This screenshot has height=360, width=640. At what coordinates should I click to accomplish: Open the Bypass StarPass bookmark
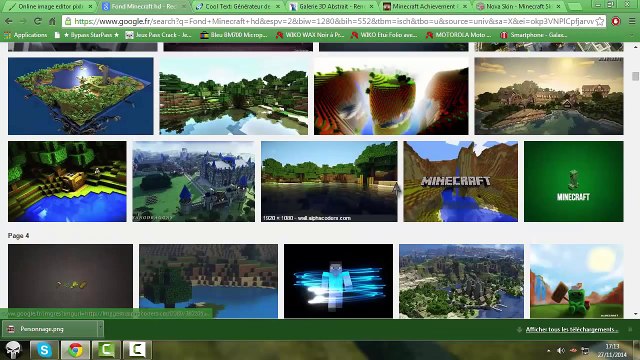point(87,35)
